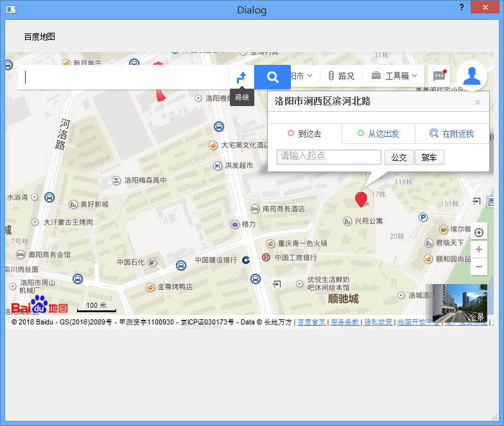Expand the city selector dropdown
Viewport: 504px width, 426px height.
[301, 76]
